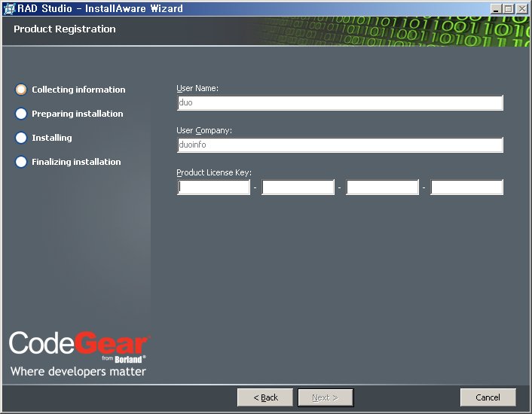The image size is (532, 414).
Task: Click the fourth Product License Key box
Action: coord(466,187)
